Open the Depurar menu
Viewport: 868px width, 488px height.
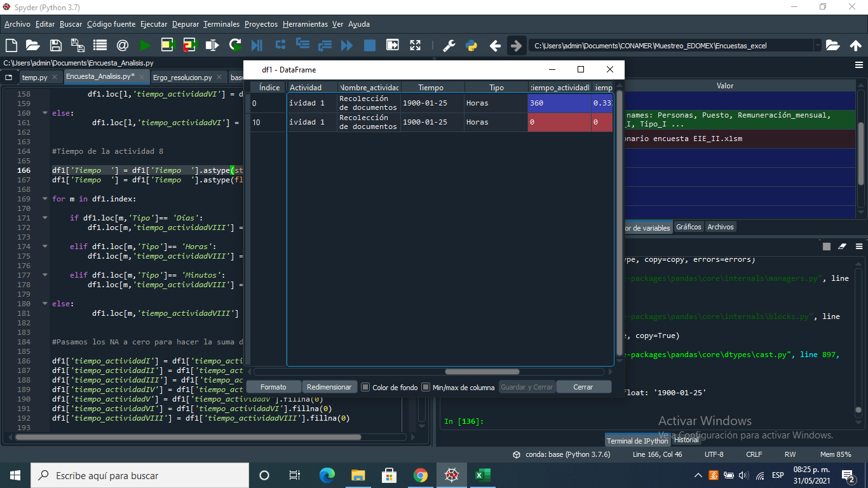coord(186,24)
